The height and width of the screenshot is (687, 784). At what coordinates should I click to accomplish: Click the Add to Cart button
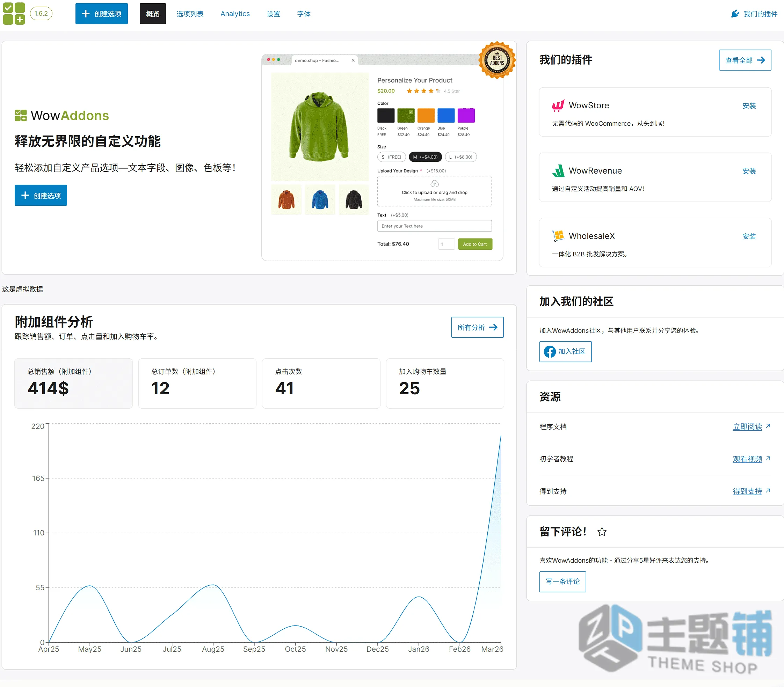point(475,244)
